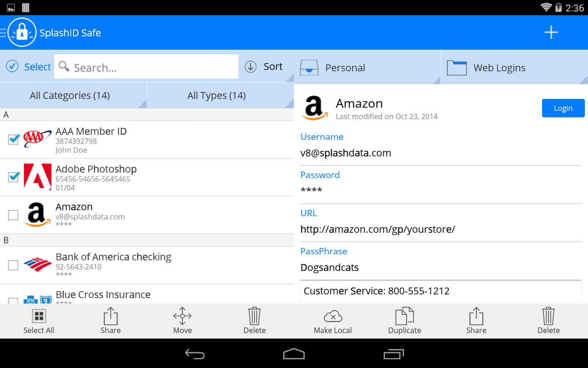Open the SplashID Safe lock logo menu

22,32
